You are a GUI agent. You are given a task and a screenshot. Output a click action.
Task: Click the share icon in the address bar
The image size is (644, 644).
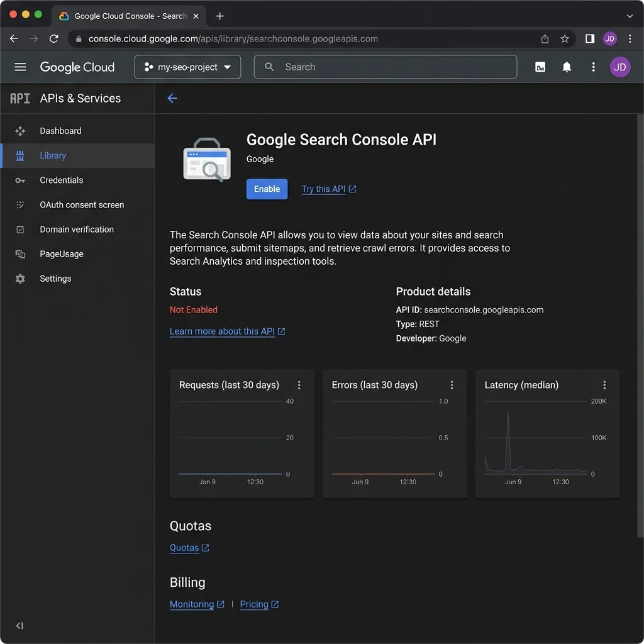pyautogui.click(x=545, y=38)
